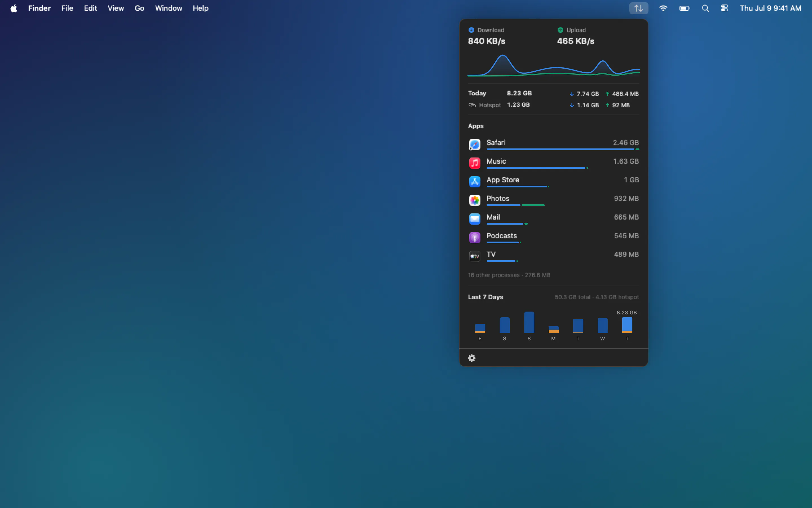812x508 pixels.
Task: Open the Finder menu
Action: 39,8
